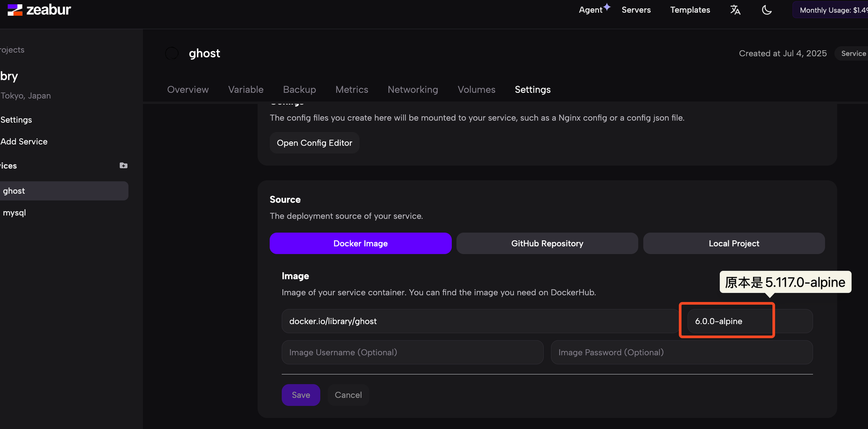
Task: Click the Image section heading
Action: (x=296, y=276)
